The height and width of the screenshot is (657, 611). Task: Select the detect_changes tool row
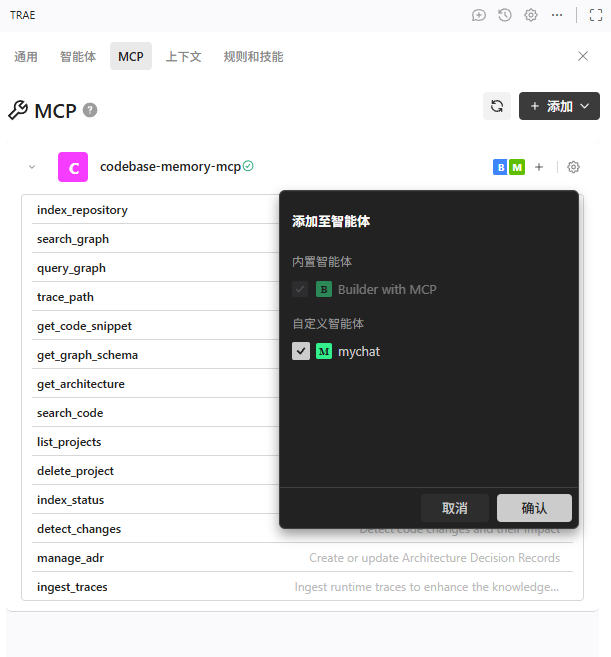coord(302,529)
